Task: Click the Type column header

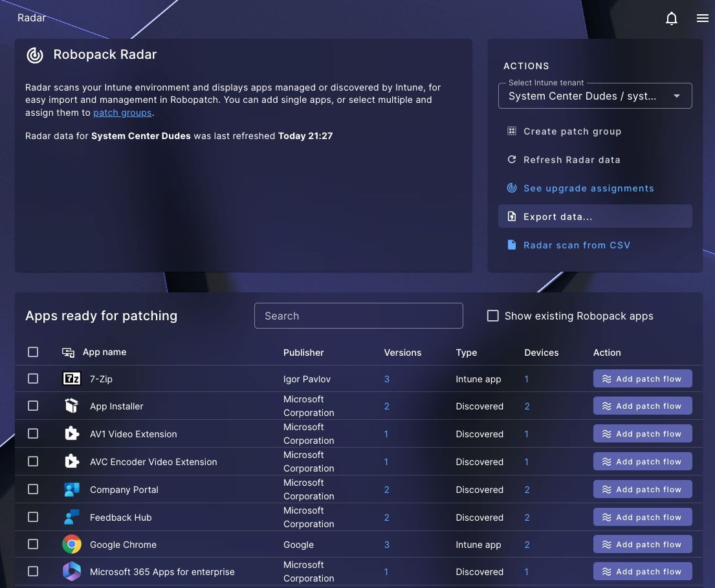Action: (x=466, y=353)
